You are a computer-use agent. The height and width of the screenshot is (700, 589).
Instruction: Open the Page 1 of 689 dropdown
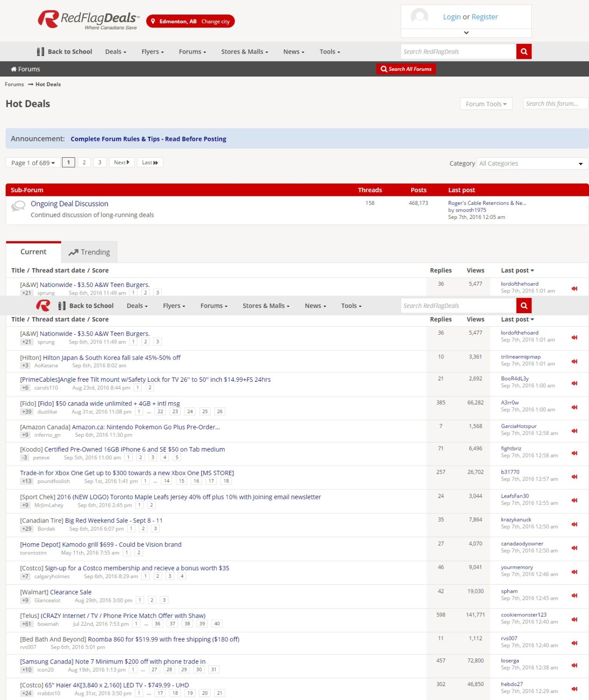[x=32, y=162]
